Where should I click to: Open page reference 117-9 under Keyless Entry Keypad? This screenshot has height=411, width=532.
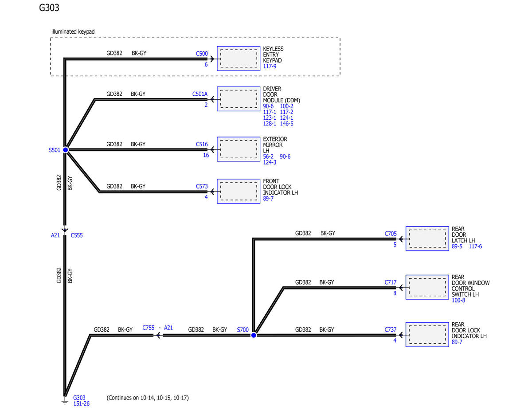click(x=270, y=67)
